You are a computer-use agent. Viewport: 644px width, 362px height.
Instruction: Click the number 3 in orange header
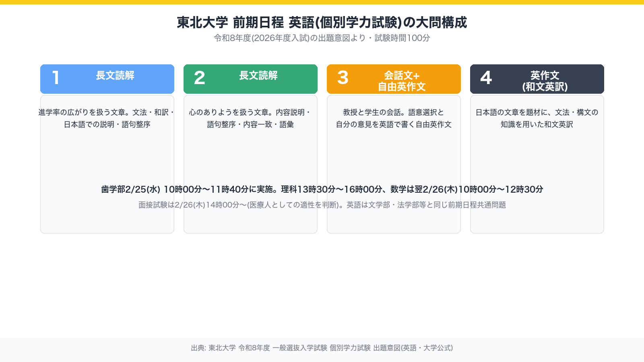pos(343,78)
